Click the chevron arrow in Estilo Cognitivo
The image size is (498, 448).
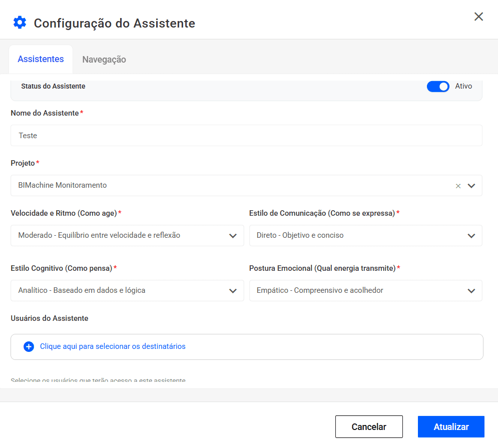tap(233, 291)
